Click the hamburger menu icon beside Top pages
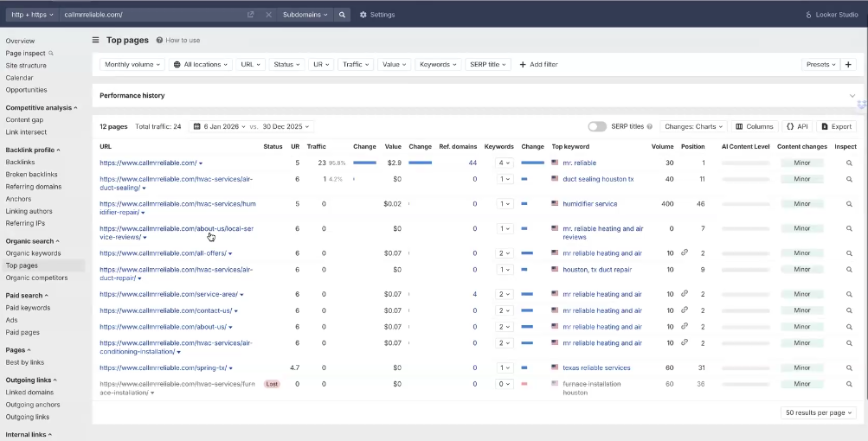Viewport: 868px width, 441px height. click(x=96, y=40)
